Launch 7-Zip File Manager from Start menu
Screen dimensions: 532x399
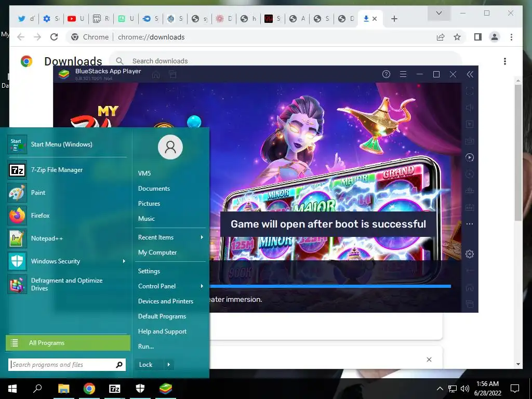click(x=67, y=170)
